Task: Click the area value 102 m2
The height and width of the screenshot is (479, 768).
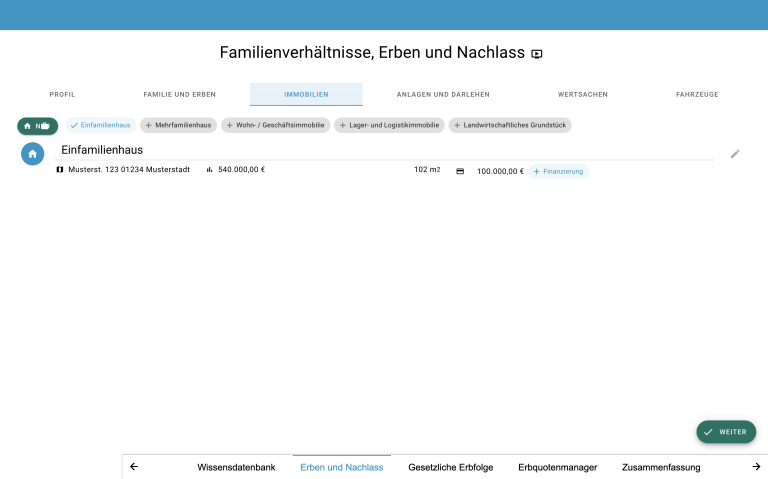Action: pyautogui.click(x=427, y=169)
